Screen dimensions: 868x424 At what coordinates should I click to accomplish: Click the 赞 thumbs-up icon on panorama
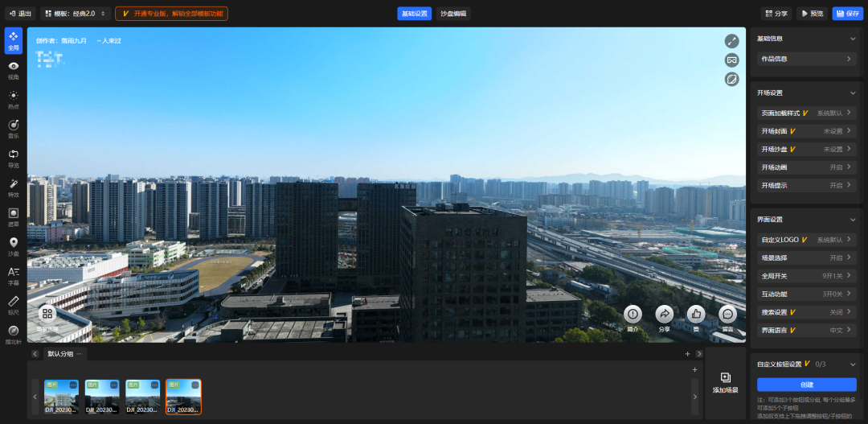click(696, 315)
